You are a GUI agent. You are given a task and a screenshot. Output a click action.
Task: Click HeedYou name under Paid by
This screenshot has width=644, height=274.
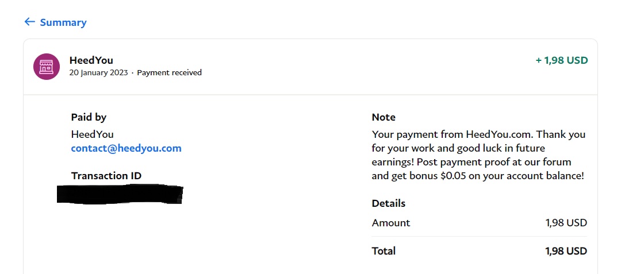tap(93, 134)
